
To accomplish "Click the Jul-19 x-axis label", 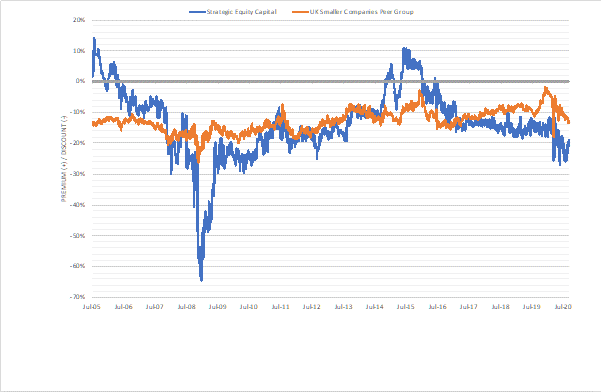I will point(532,307).
